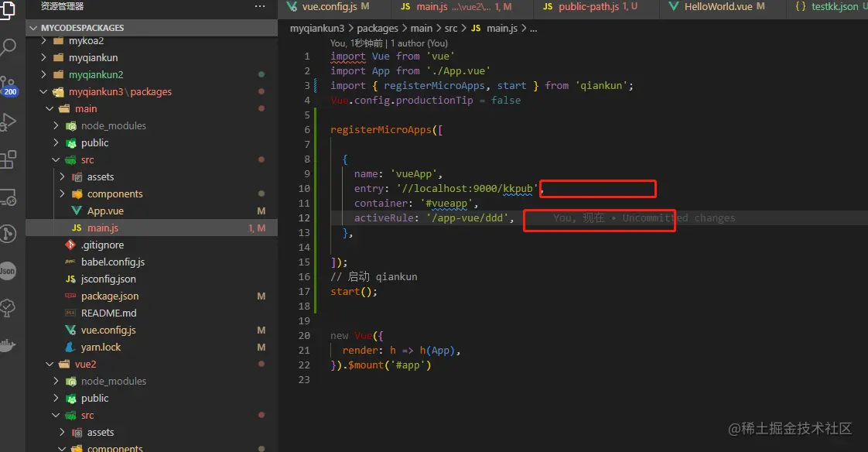Open the Json extension view

click(x=8, y=271)
